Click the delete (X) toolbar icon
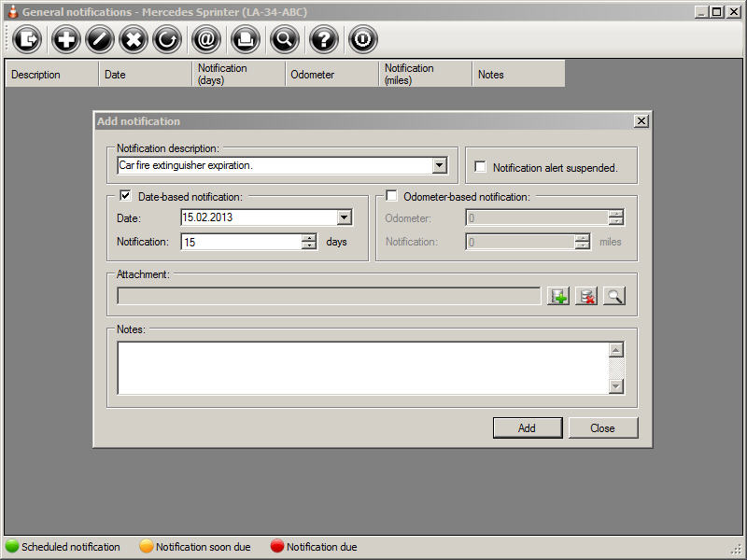 tap(134, 39)
